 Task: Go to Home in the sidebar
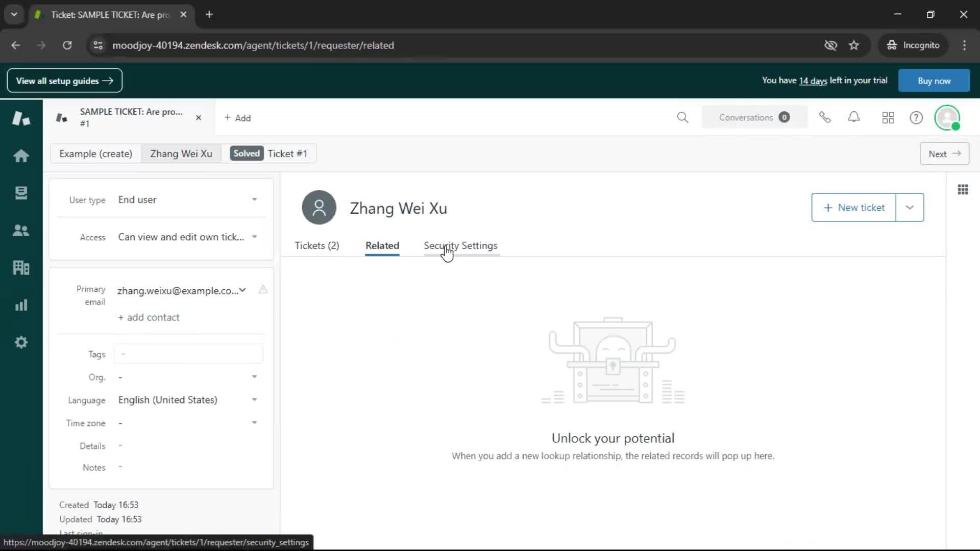pyautogui.click(x=21, y=156)
